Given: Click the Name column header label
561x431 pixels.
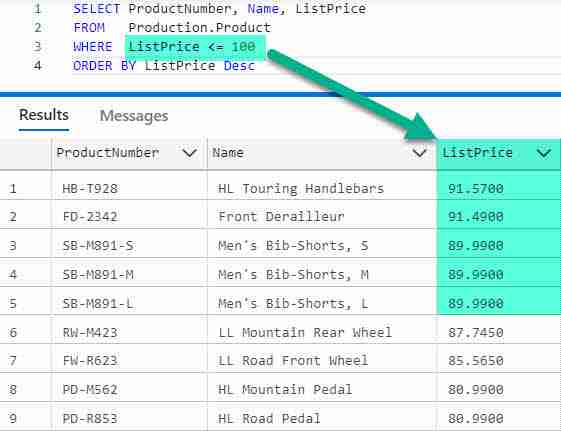Looking at the screenshot, I should [x=228, y=153].
